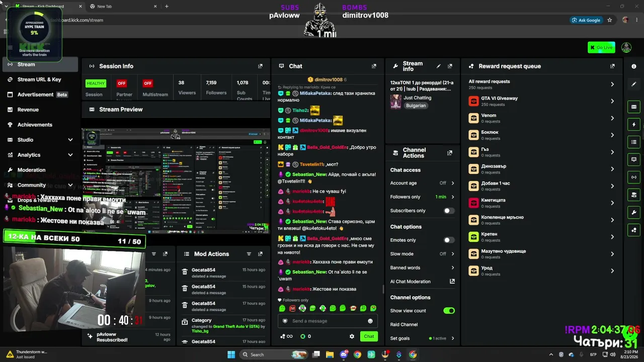Go to Stream URL & Key
This screenshot has height=362, width=644.
[40, 79]
